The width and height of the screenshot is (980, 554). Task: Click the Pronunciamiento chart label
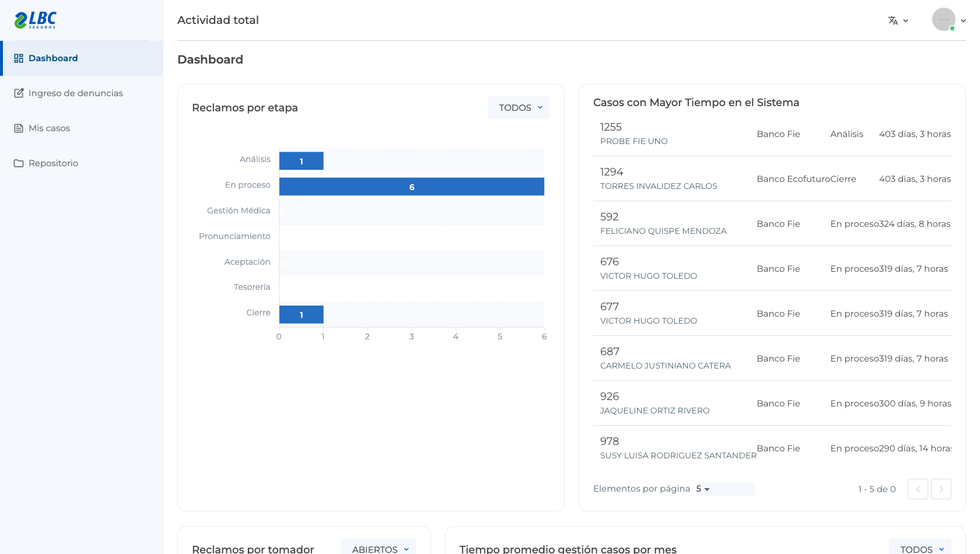pyautogui.click(x=235, y=236)
